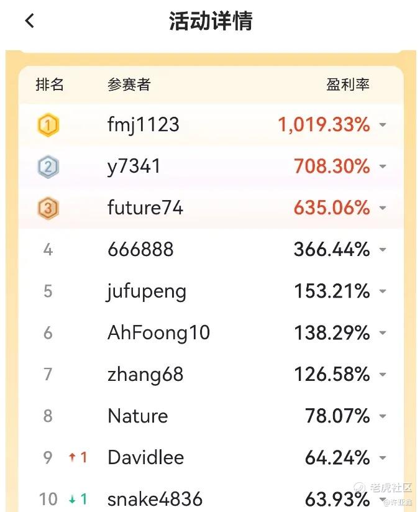Tap the green down-arrow beside snake4836
Viewport: 420px width, 512px height.
coord(72,499)
